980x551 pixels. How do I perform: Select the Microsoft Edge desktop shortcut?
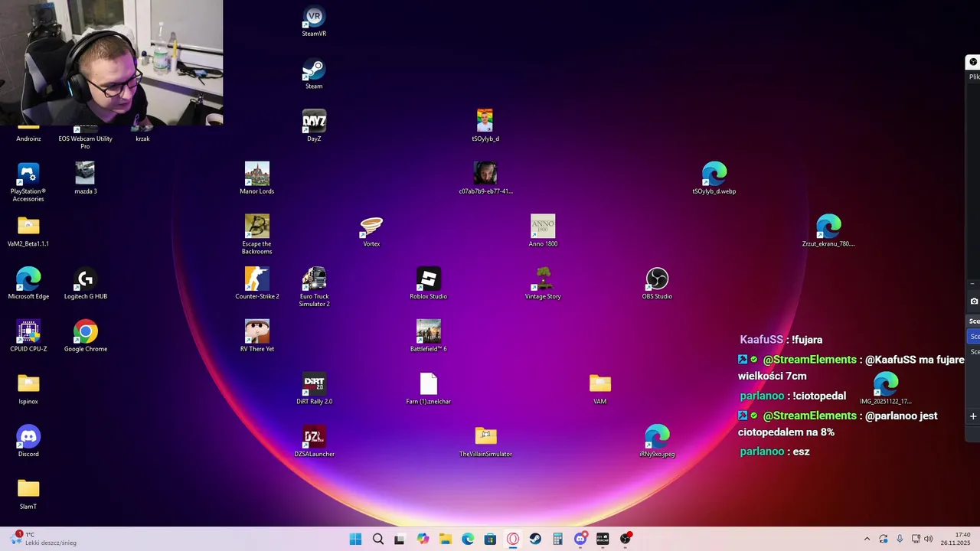[28, 284]
